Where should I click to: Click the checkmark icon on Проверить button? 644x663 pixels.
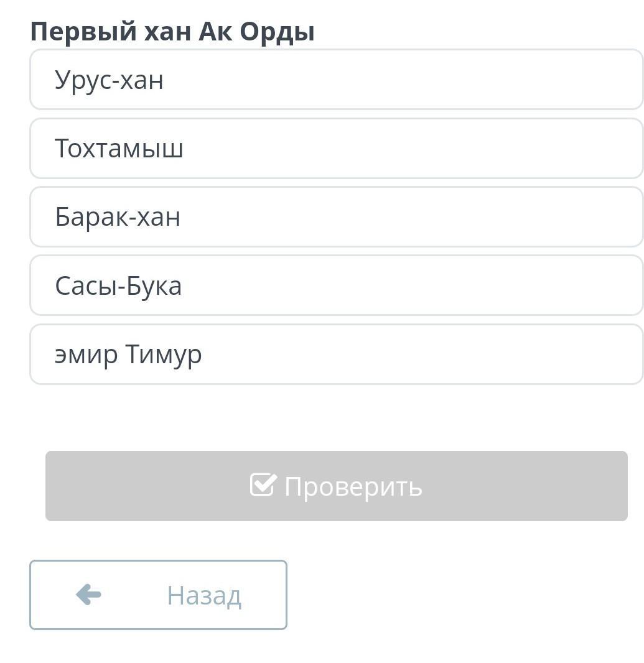[262, 484]
